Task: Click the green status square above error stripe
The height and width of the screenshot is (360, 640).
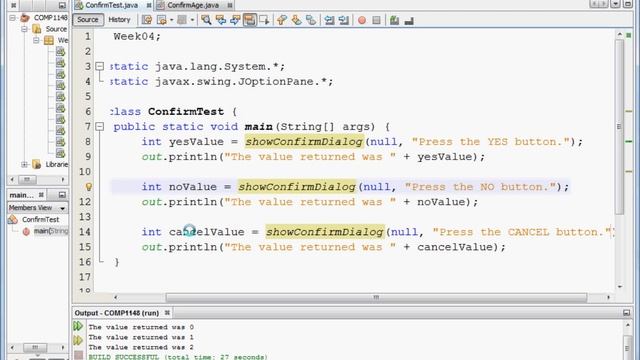Action: pos(629,36)
